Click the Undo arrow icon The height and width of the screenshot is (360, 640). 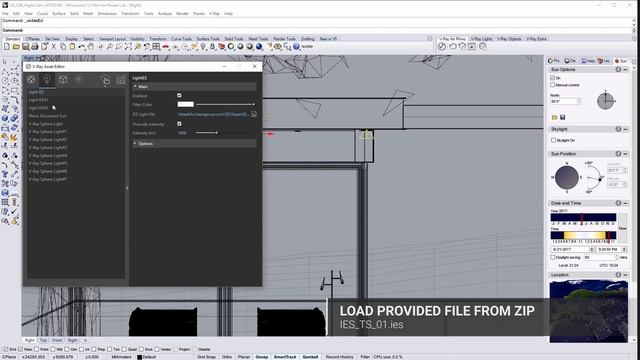coord(82,47)
